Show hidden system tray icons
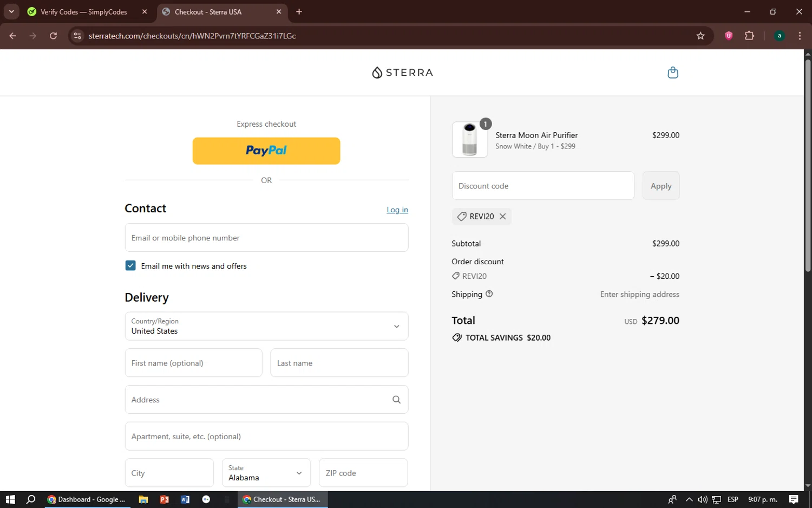Screen dimensions: 812x508 click(x=689, y=499)
